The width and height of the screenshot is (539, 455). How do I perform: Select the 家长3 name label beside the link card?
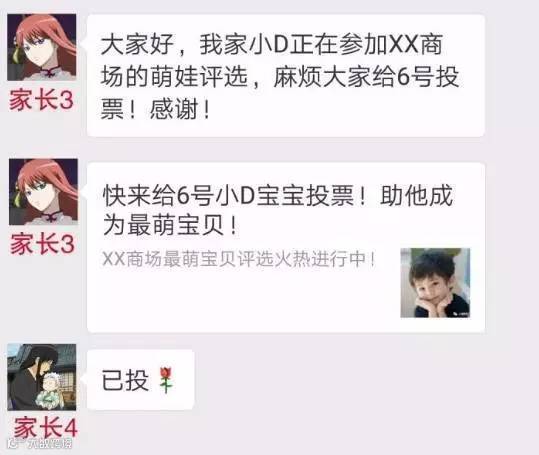[42, 244]
